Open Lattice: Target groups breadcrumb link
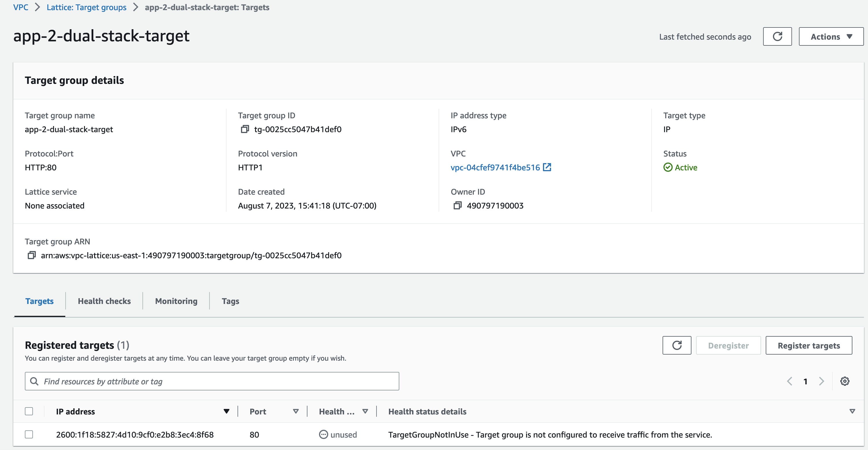This screenshot has width=868, height=450. coord(86,8)
